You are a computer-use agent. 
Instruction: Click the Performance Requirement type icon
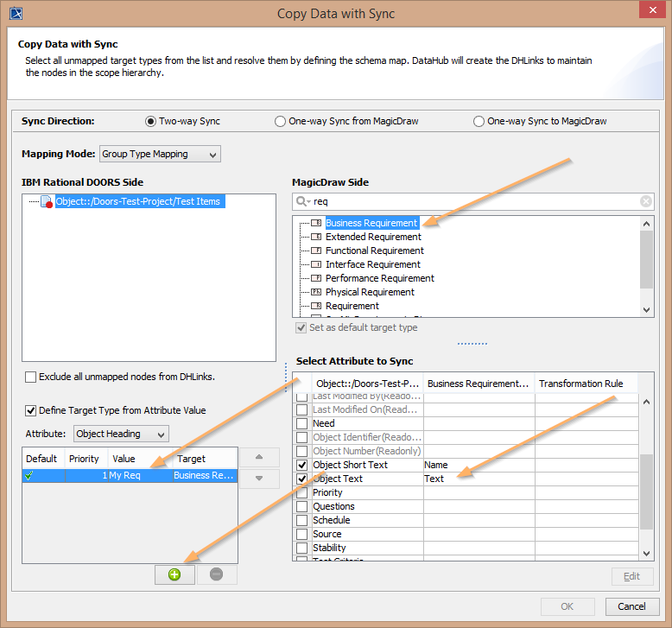pos(316,278)
